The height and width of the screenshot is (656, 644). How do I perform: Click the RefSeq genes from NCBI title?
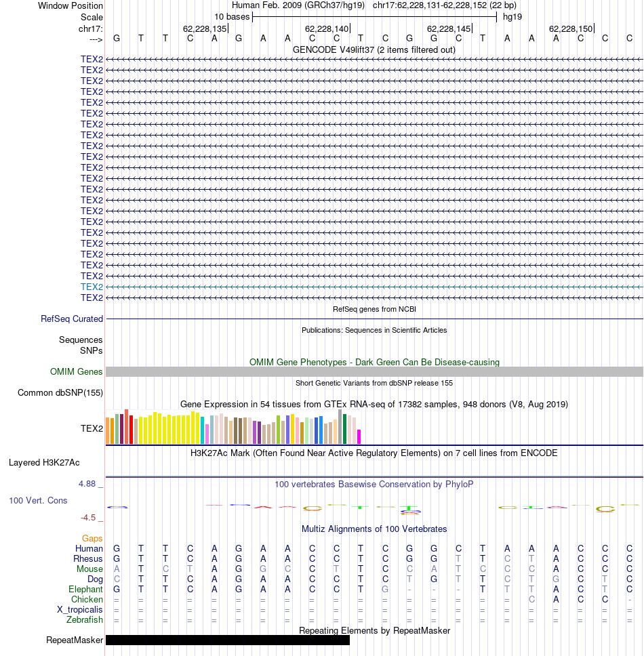click(374, 309)
